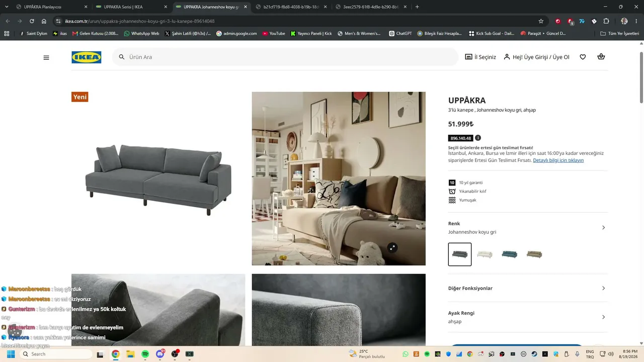Open the grey sofa product image
Viewport: 644px width, 362px height.
tap(158, 178)
